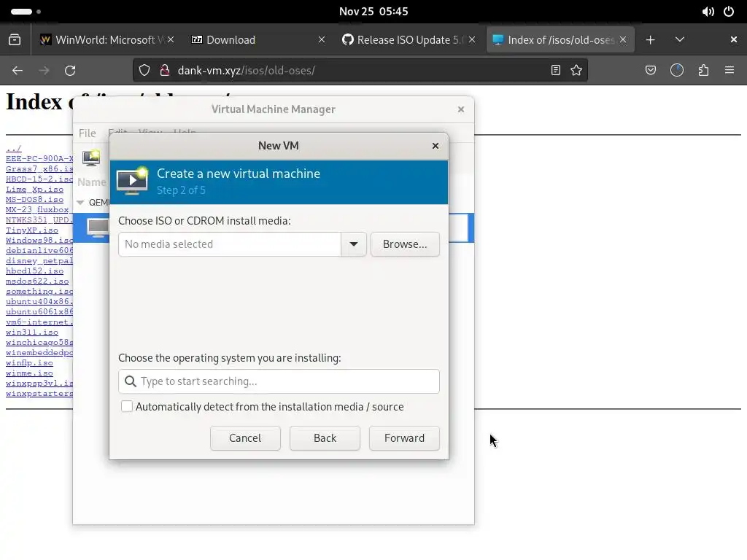The width and height of the screenshot is (747, 560).
Task: Open the parent directory ../ link
Action: [14, 148]
